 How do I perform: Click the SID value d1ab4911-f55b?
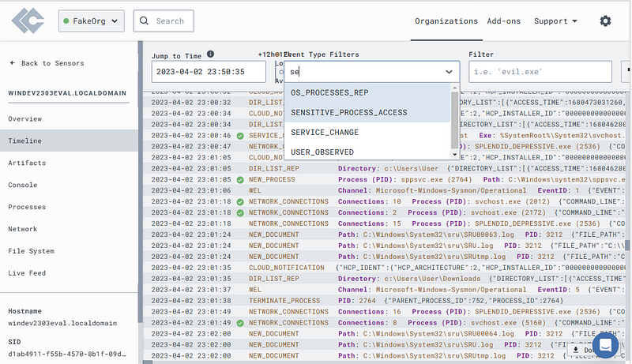tap(67, 354)
